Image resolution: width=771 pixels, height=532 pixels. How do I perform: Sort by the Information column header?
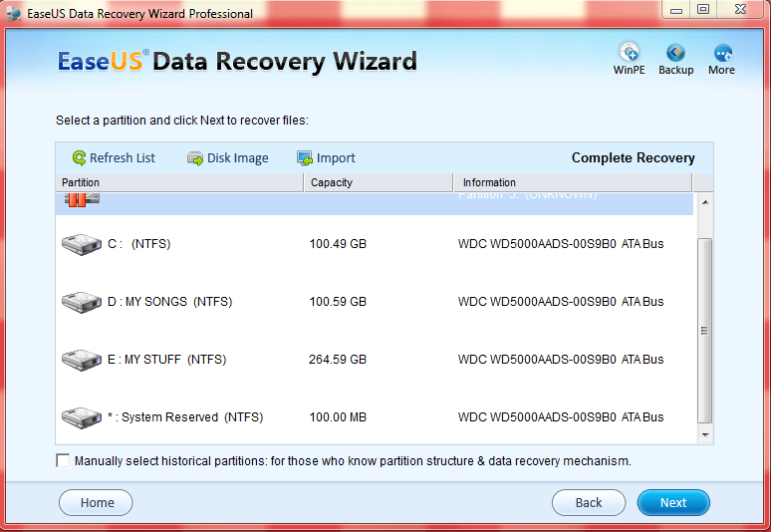(x=573, y=182)
